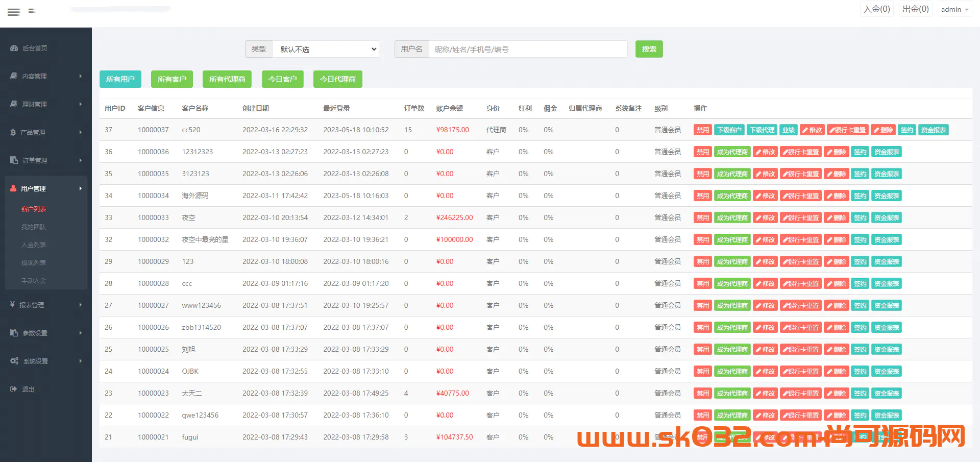Click 签约 button for user cc520
Image resolution: width=980 pixels, height=462 pixels.
coord(907,130)
